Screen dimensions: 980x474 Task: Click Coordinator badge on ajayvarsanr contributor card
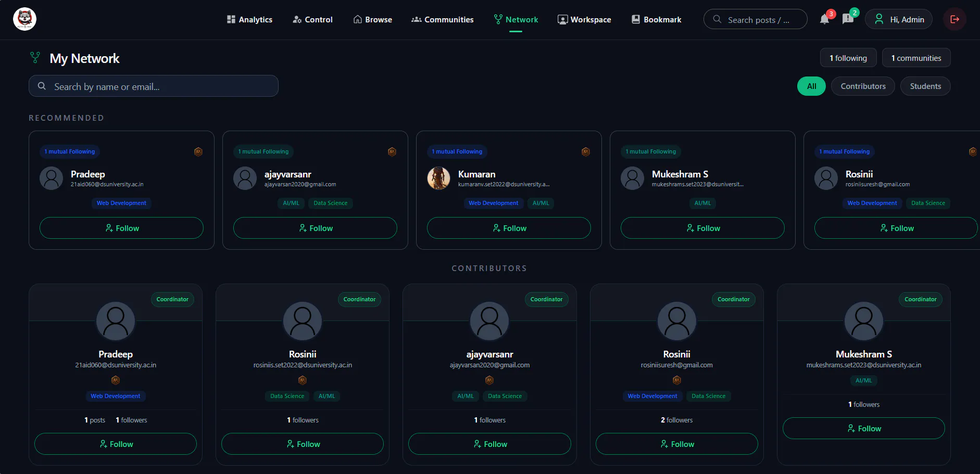(546, 299)
